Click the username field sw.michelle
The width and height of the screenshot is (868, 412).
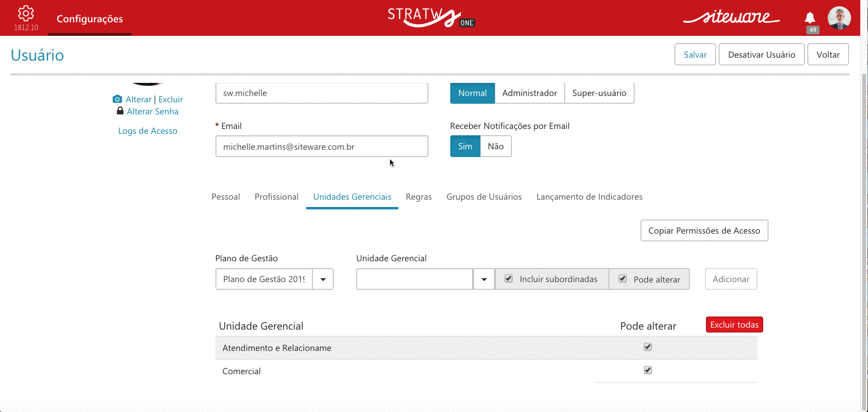coord(322,93)
